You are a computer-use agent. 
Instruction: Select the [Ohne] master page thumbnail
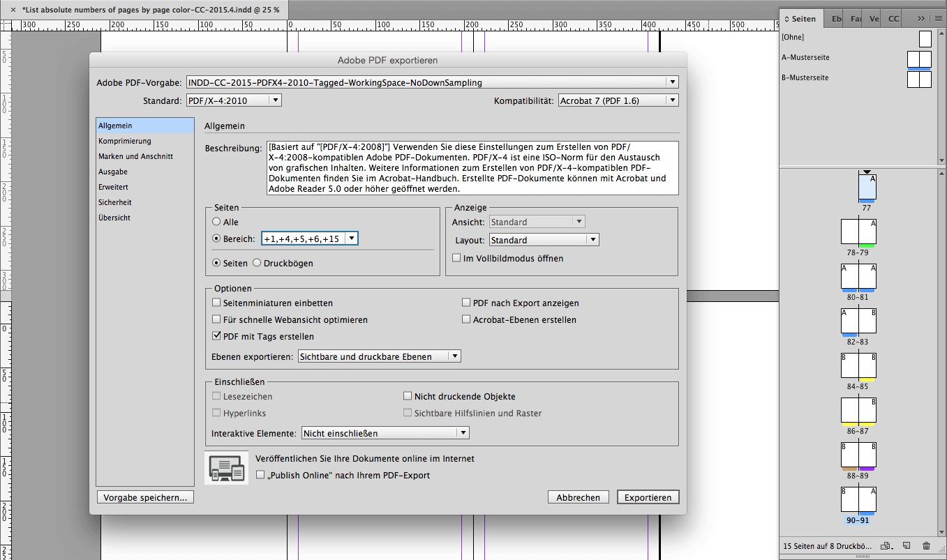925,38
